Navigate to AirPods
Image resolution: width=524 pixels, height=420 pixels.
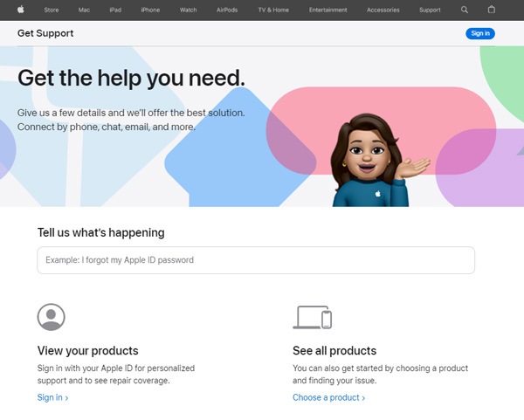click(227, 10)
